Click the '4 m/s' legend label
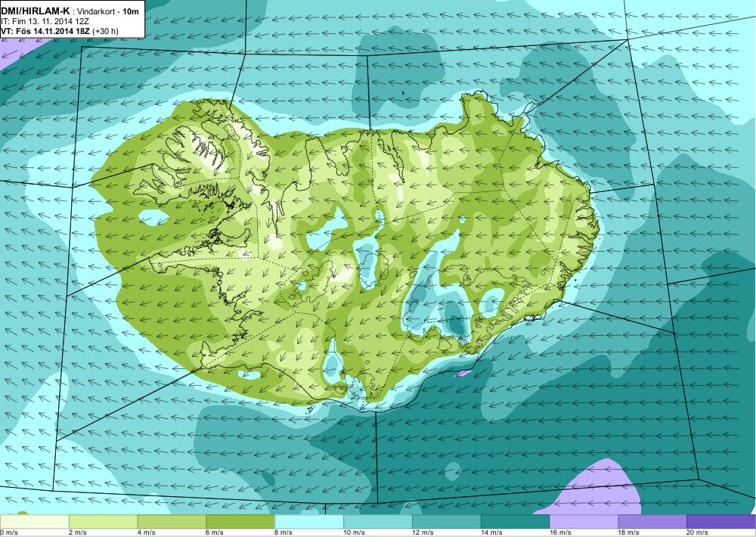The height and width of the screenshot is (537, 756). coord(147,532)
